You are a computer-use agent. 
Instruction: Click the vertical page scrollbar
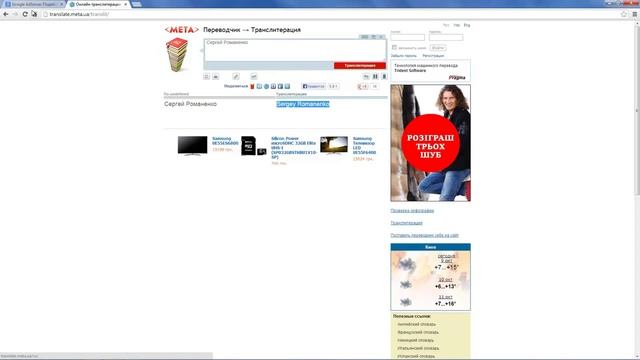637,110
